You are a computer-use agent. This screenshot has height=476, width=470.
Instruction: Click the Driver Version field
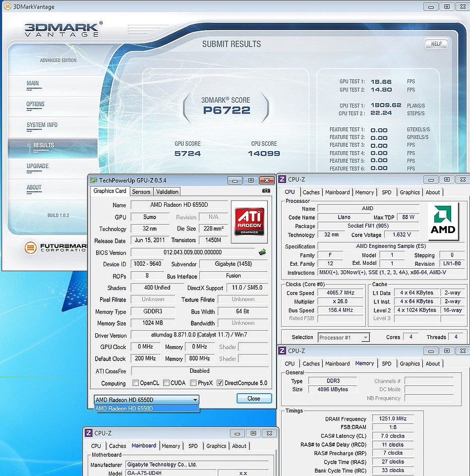point(199,335)
